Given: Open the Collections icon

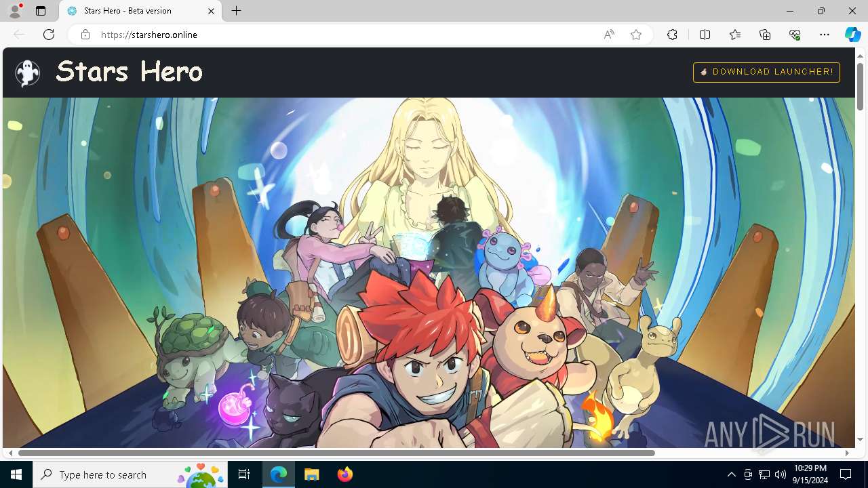Looking at the screenshot, I should point(765,35).
